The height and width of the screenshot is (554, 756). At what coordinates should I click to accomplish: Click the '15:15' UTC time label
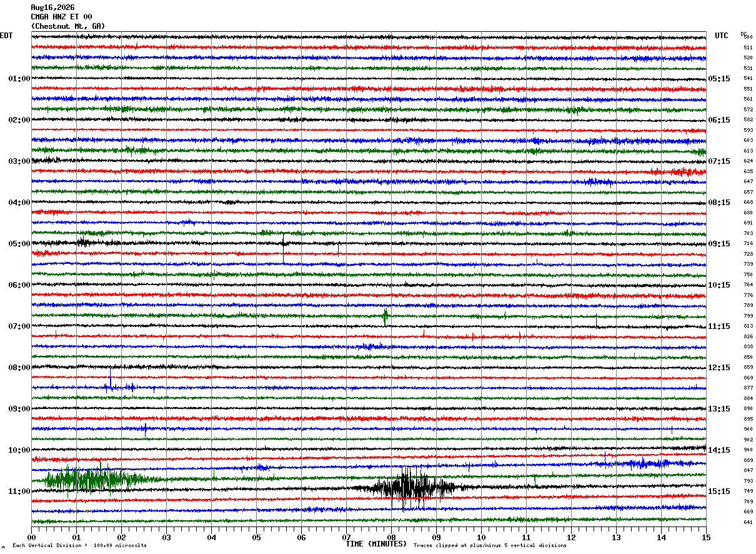(719, 491)
